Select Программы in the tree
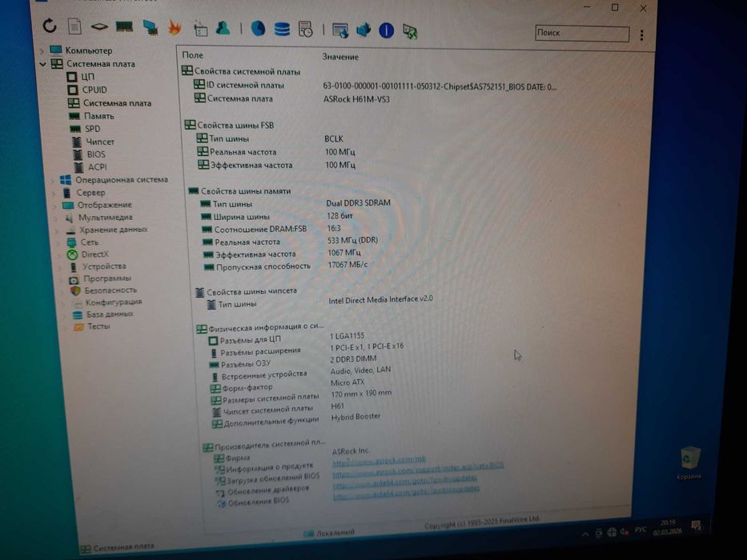747x560 pixels. (101, 278)
